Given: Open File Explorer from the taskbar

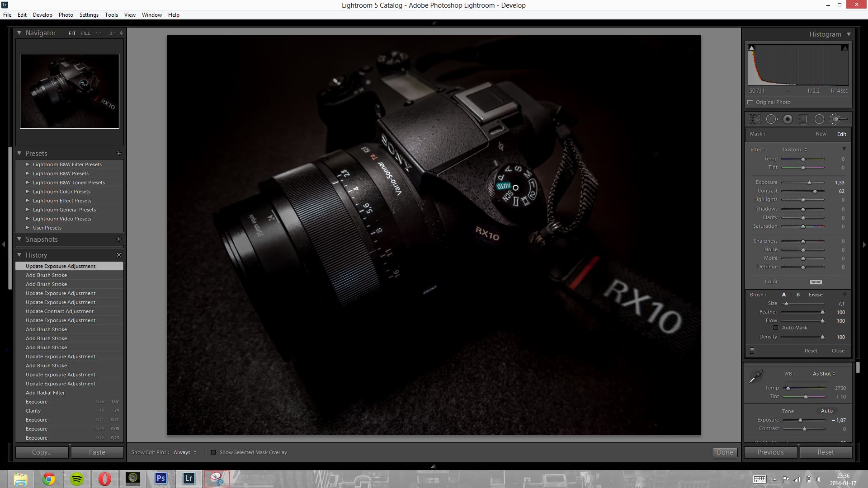Looking at the screenshot, I should [21, 479].
